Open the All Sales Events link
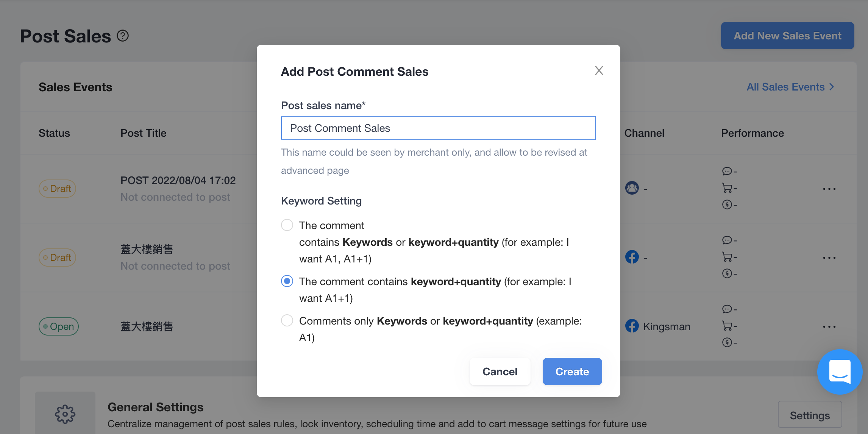The width and height of the screenshot is (868, 434). pyautogui.click(x=790, y=87)
